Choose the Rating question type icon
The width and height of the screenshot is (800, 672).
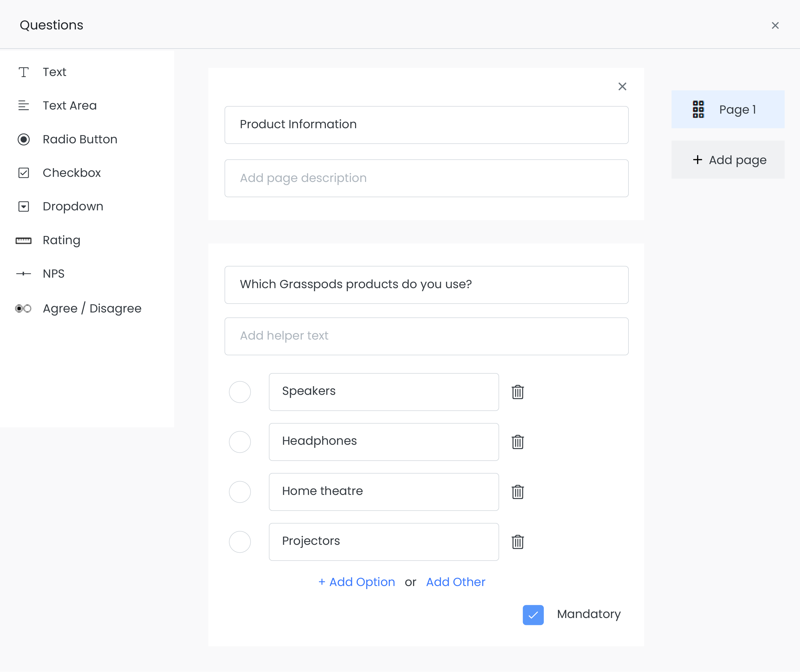tap(24, 240)
